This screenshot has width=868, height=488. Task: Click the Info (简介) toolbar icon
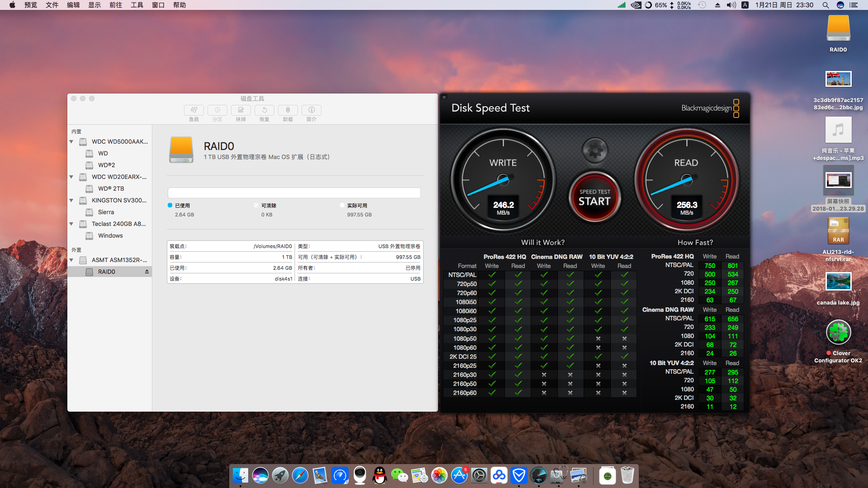(311, 110)
